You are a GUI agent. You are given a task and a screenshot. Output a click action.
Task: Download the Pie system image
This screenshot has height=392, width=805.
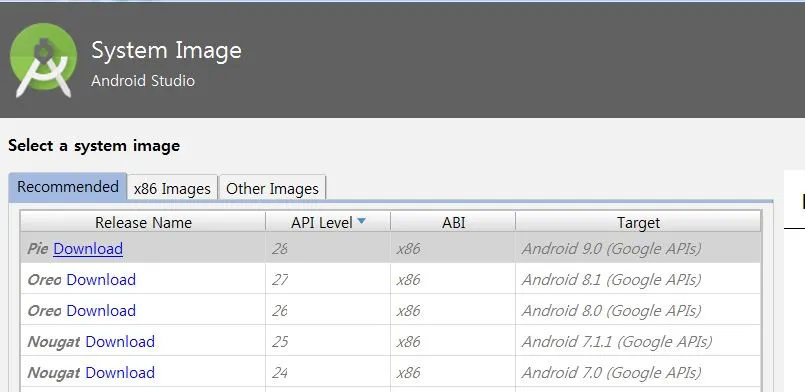(x=88, y=249)
